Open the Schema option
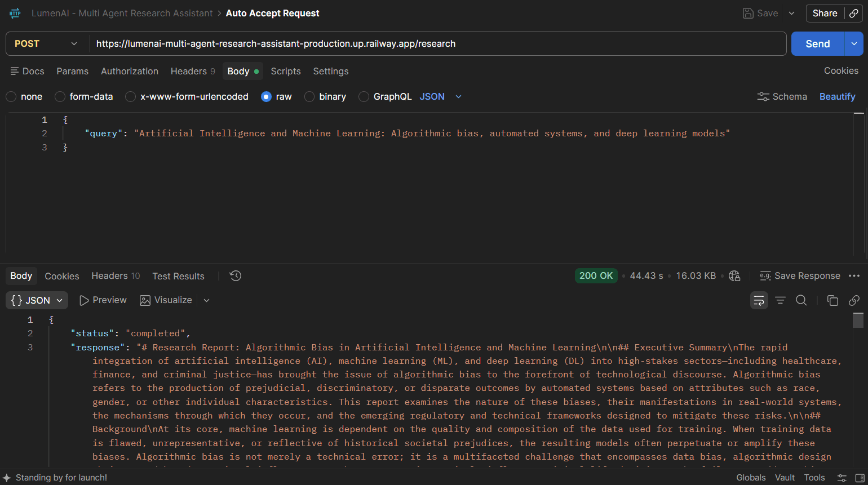This screenshot has width=868, height=485. [782, 97]
